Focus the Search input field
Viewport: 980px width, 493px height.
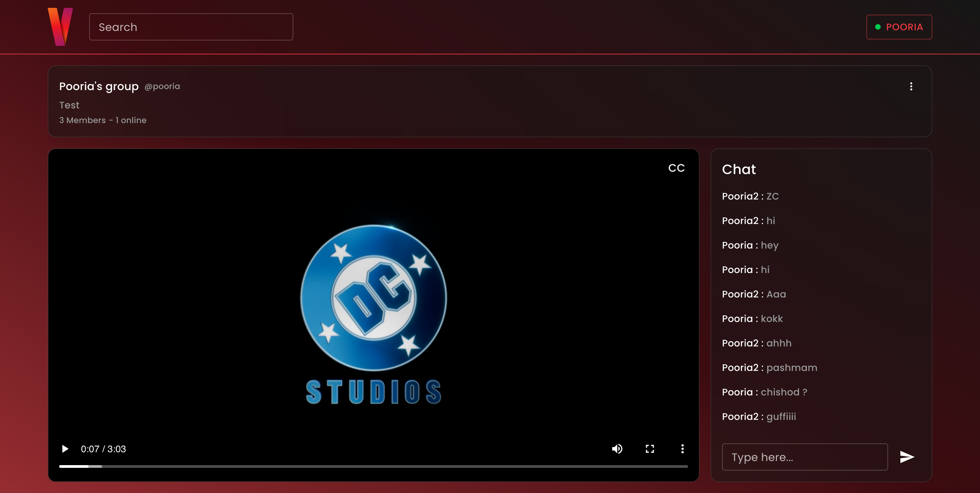coord(191,27)
